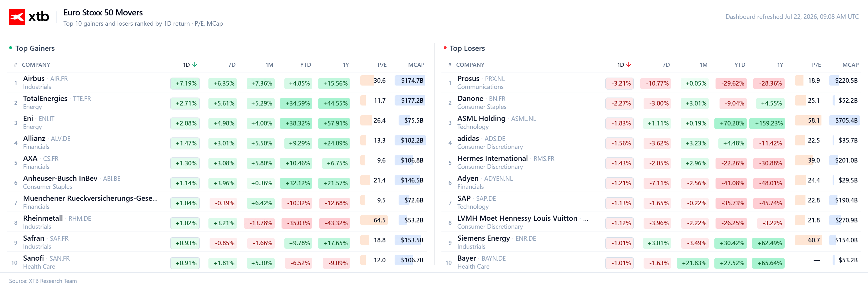Open Allianz company name

(34, 138)
